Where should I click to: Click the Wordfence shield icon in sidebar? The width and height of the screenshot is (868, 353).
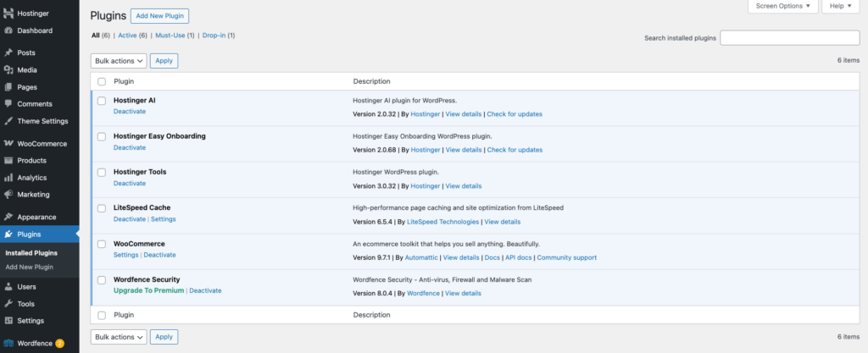click(x=8, y=343)
